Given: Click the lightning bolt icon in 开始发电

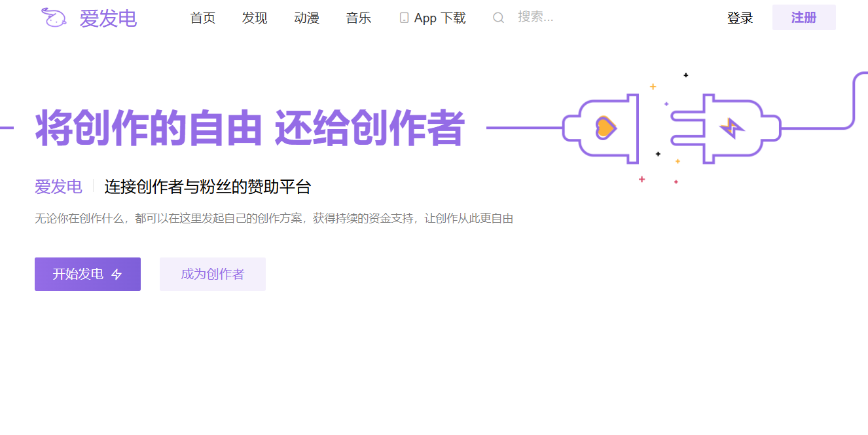Looking at the screenshot, I should click(x=117, y=274).
